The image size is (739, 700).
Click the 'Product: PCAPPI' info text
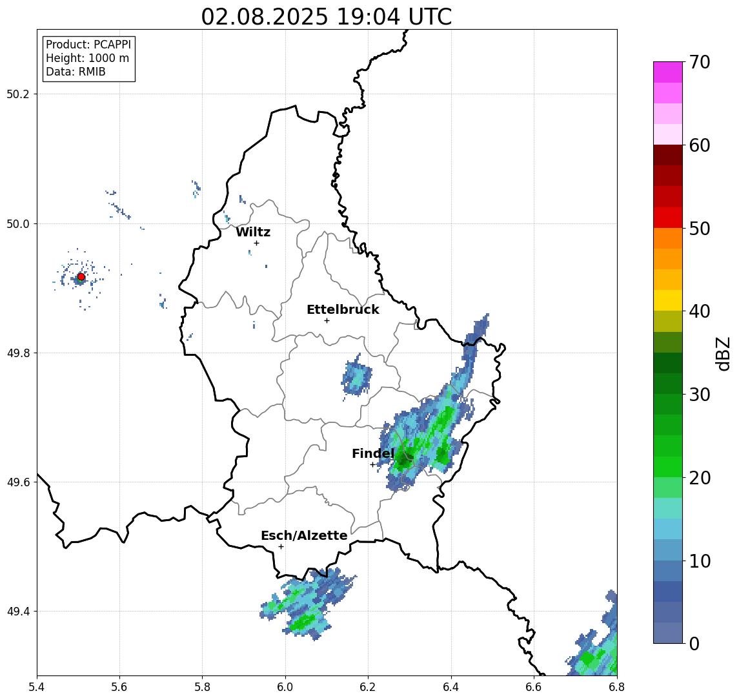tap(88, 45)
